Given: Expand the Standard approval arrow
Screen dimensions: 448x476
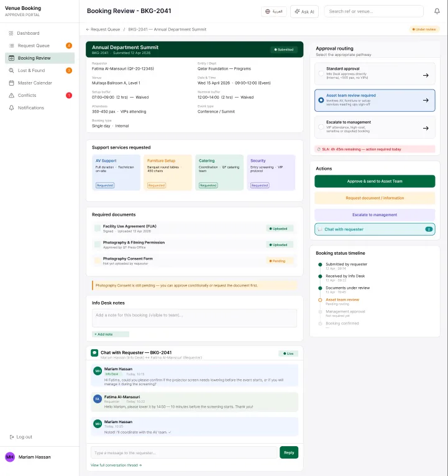Looking at the screenshot, I should tap(426, 75).
